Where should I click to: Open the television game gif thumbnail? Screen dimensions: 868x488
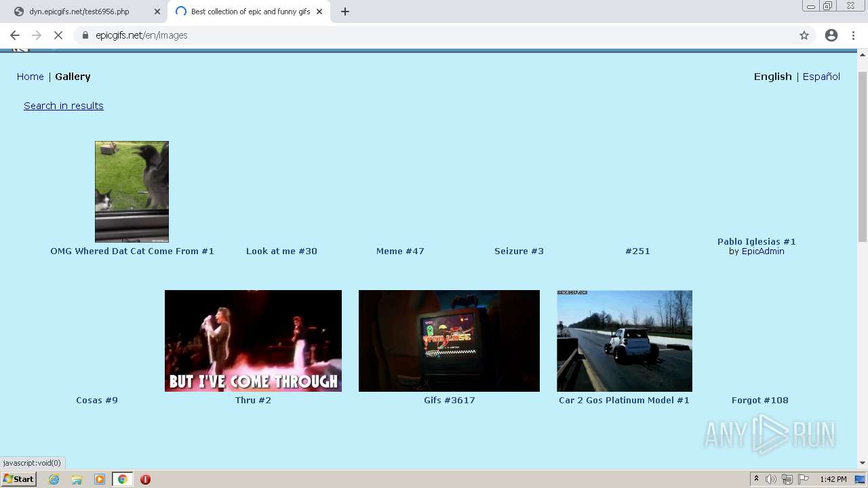tap(449, 341)
